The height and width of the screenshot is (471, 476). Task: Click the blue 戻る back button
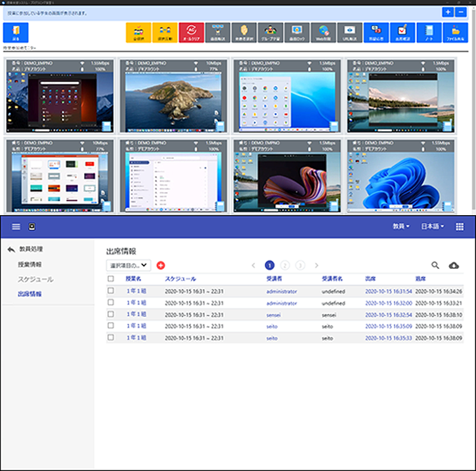click(16, 32)
